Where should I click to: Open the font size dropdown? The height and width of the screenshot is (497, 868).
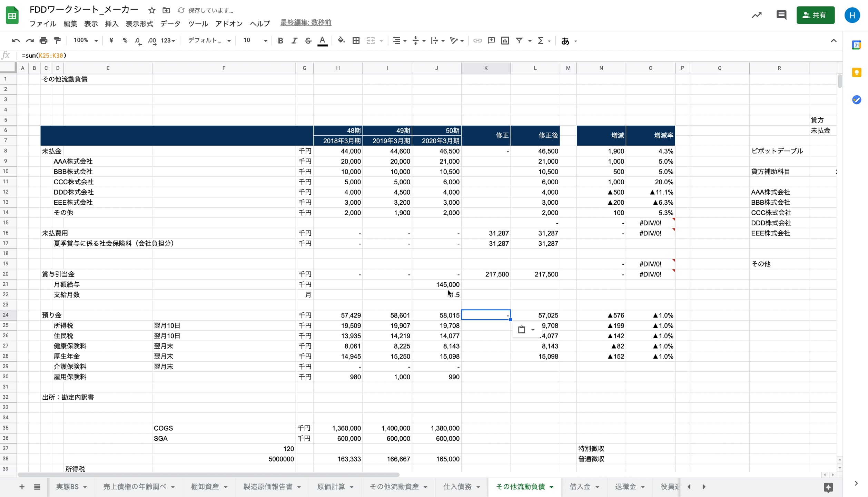tap(255, 41)
